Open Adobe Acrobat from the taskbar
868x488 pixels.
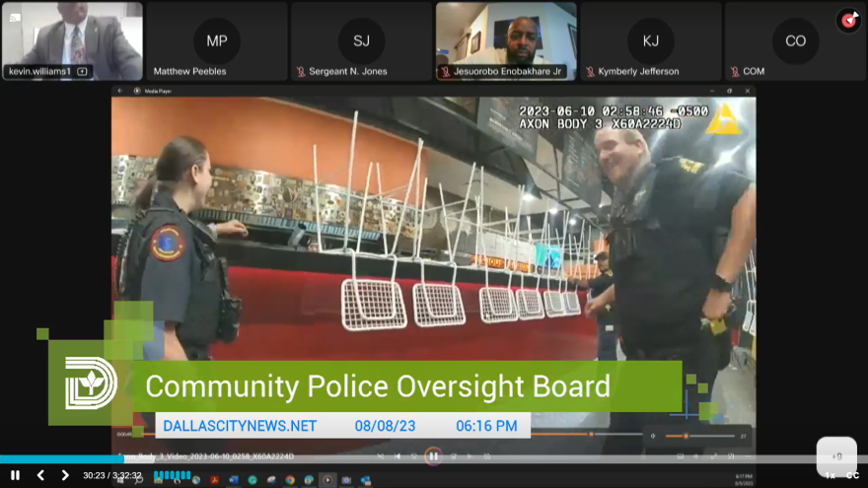(214, 480)
